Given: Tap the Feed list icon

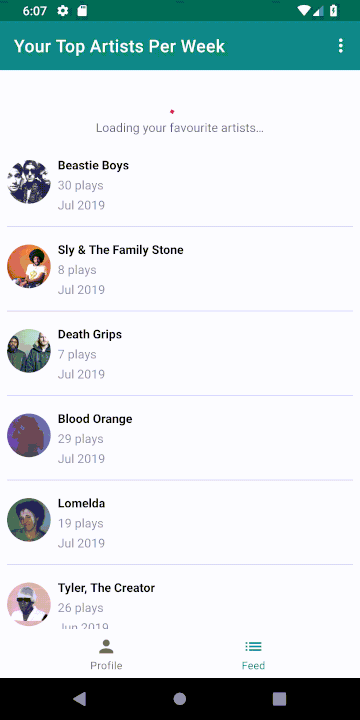Looking at the screenshot, I should click(x=253, y=647).
